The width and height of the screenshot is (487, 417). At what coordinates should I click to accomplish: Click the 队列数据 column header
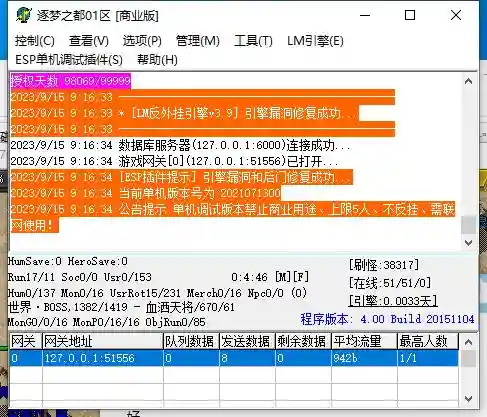(x=191, y=341)
